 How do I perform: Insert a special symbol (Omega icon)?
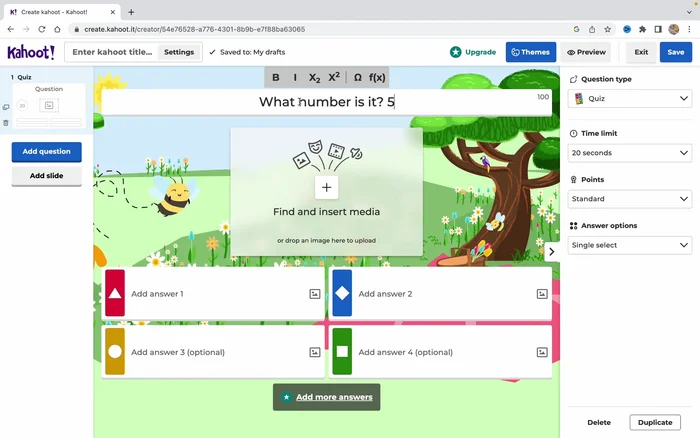click(357, 77)
